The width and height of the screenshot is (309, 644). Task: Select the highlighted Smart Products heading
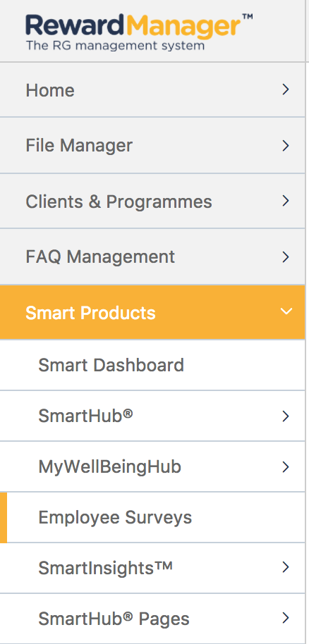coord(90,313)
